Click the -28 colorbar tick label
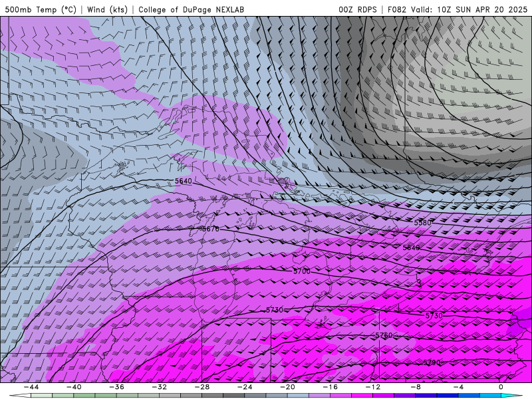 coord(202,387)
